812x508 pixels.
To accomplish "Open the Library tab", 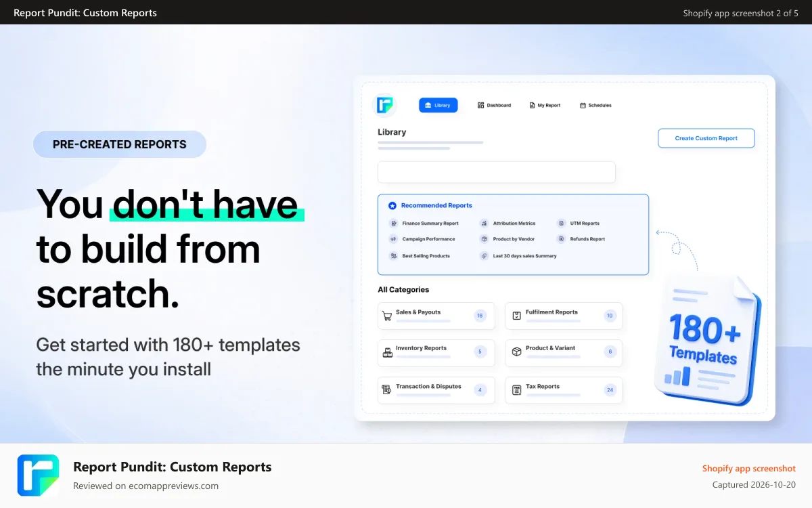I will point(438,105).
